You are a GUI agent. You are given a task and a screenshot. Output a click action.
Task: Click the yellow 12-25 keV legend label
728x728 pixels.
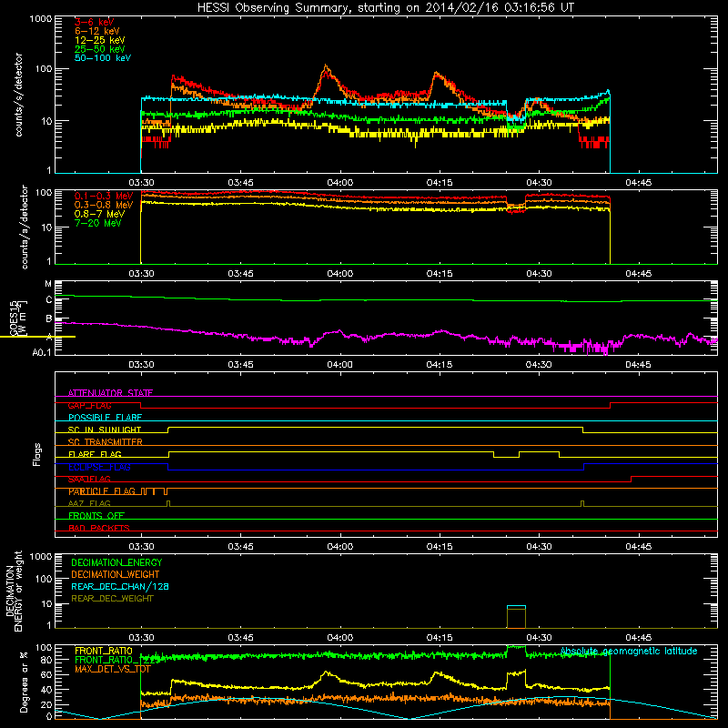point(99,40)
